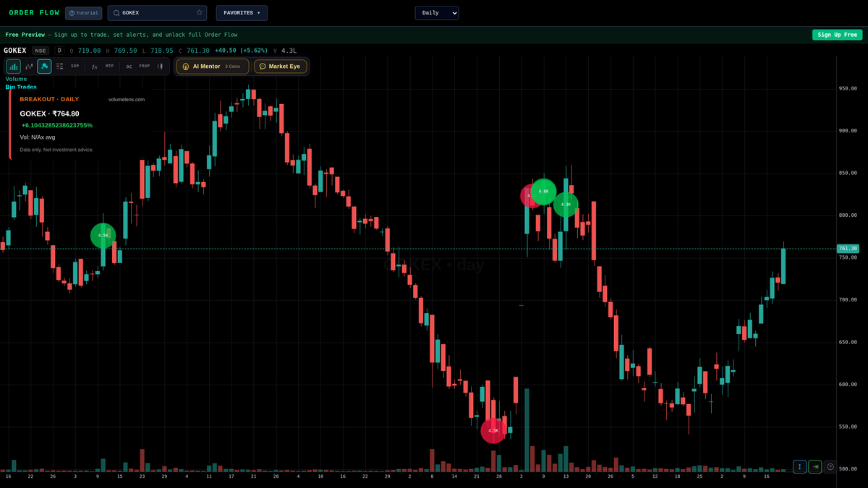Select the FRVP range profile tool
This screenshot has height=488, width=868.
[144, 66]
